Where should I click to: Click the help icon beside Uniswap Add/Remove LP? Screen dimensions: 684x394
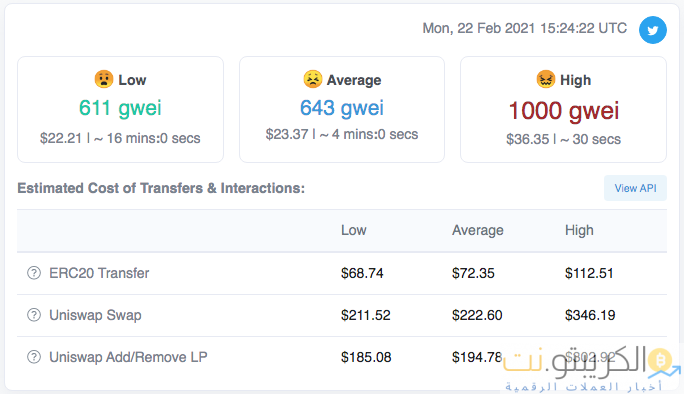(34, 357)
